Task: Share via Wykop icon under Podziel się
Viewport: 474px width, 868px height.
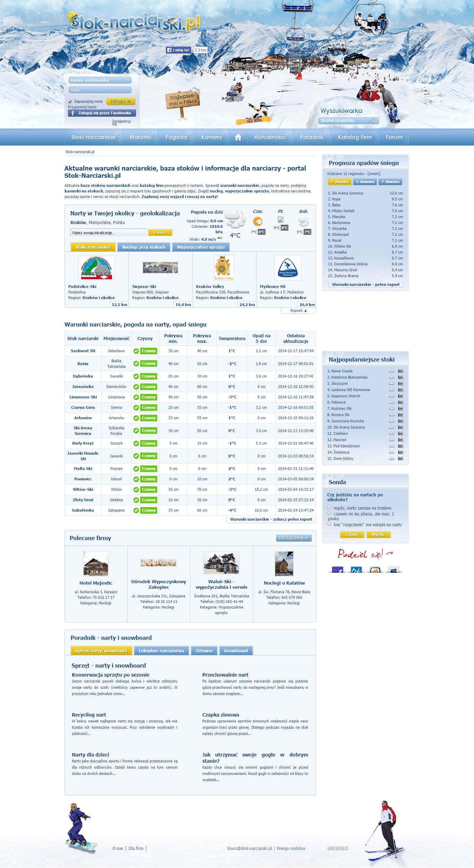Action: pyautogui.click(x=375, y=569)
